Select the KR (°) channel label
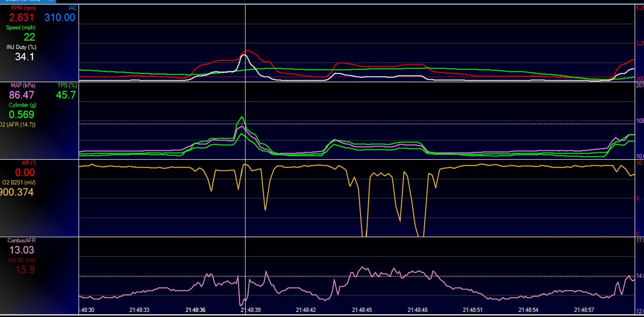The height and width of the screenshot is (317, 644). point(29,163)
